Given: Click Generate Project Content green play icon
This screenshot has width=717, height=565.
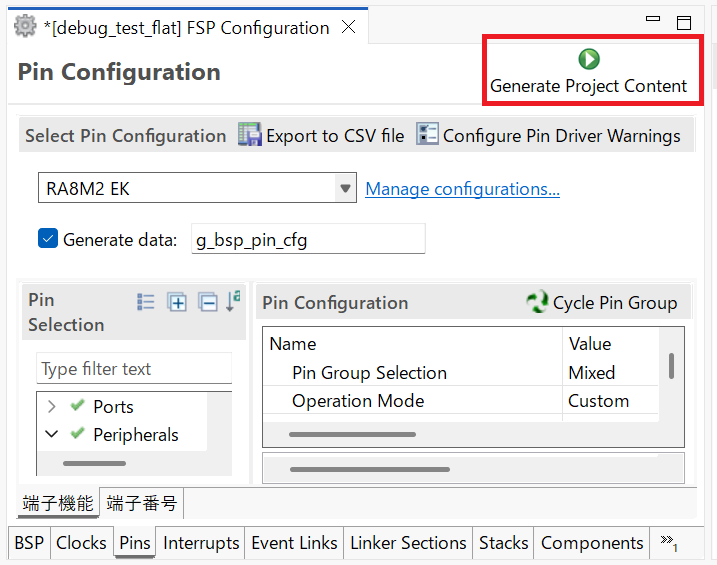Looking at the screenshot, I should coord(589,59).
